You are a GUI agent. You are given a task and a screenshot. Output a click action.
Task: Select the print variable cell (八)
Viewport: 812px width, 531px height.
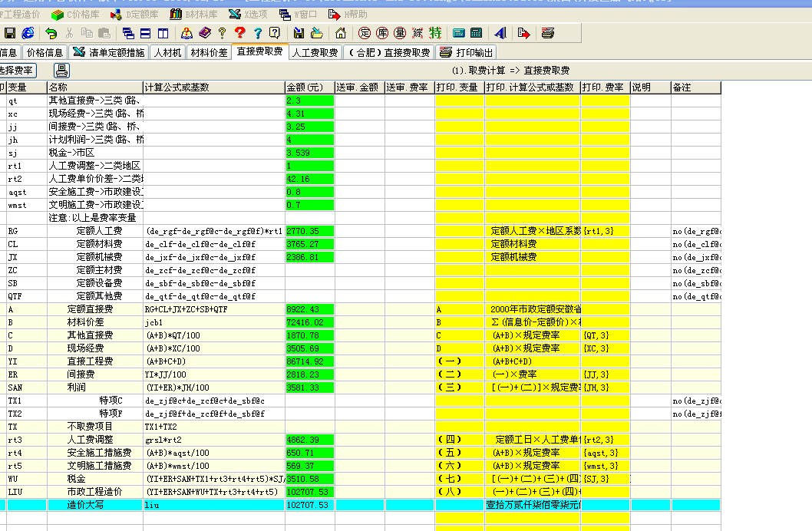[459, 492]
